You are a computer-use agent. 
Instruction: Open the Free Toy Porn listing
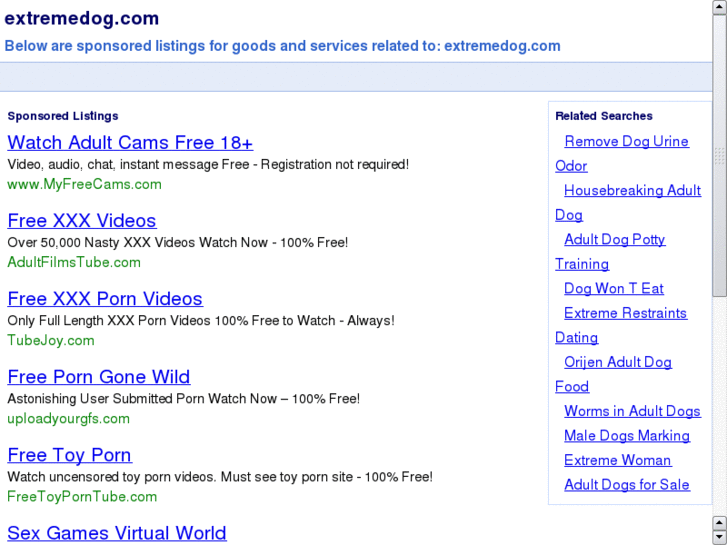pos(70,455)
